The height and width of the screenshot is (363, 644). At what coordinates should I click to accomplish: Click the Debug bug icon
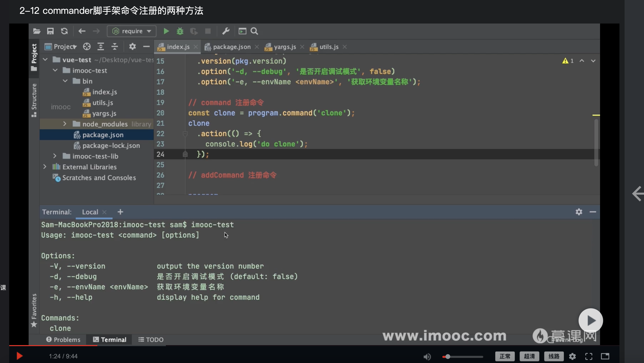tap(180, 31)
